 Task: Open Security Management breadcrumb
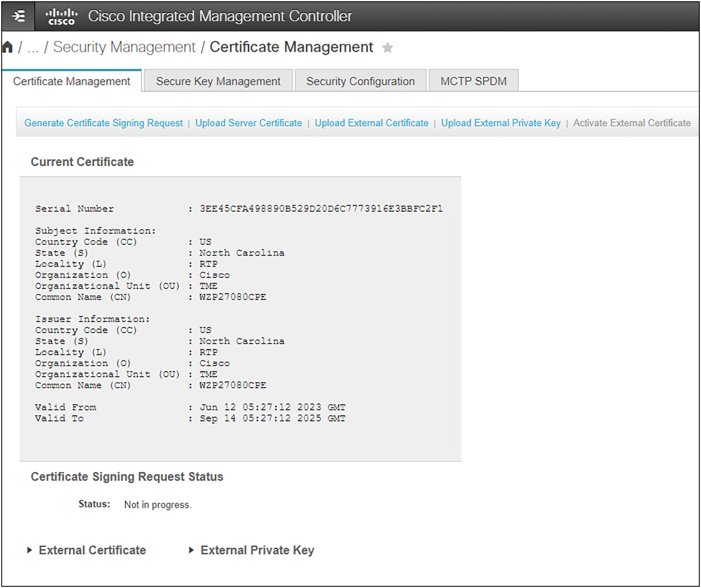click(124, 47)
